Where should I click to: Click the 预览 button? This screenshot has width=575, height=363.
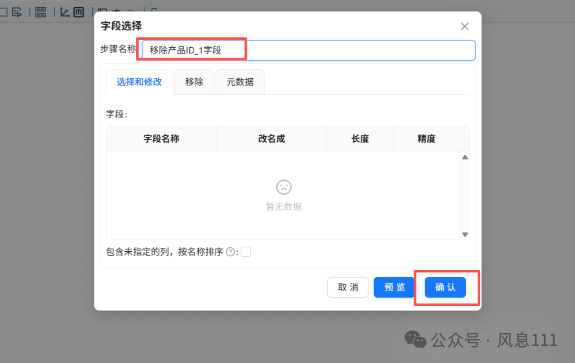394,287
